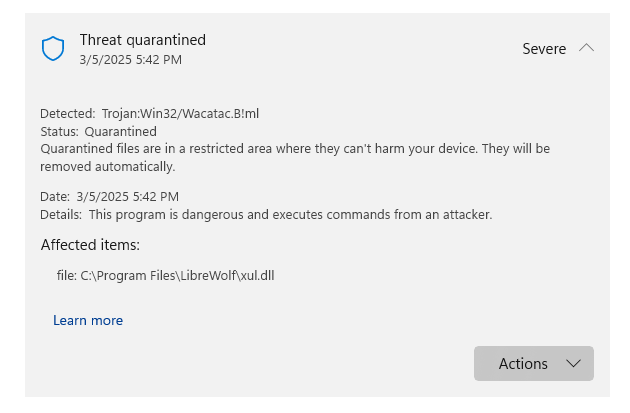Click the Trojan:Win32/Wacatac.B!ml threat name
Image resolution: width=630 pixels, height=413 pixels.
tap(180, 114)
